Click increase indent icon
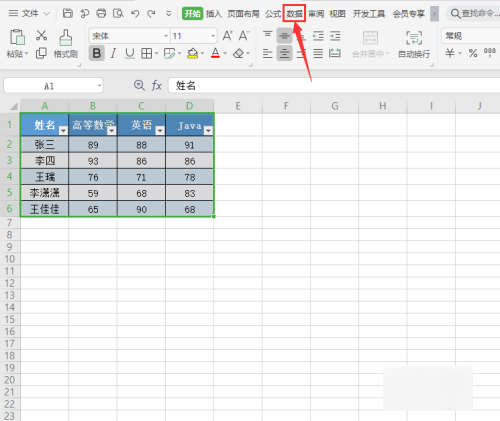The width and height of the screenshot is (500, 421). tap(335, 36)
